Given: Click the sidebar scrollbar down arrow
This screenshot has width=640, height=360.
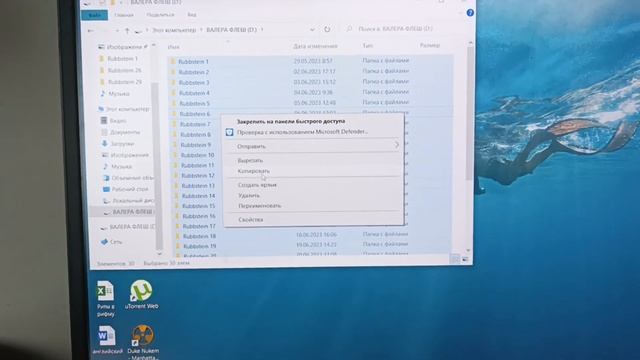Looking at the screenshot, I should 159,253.
